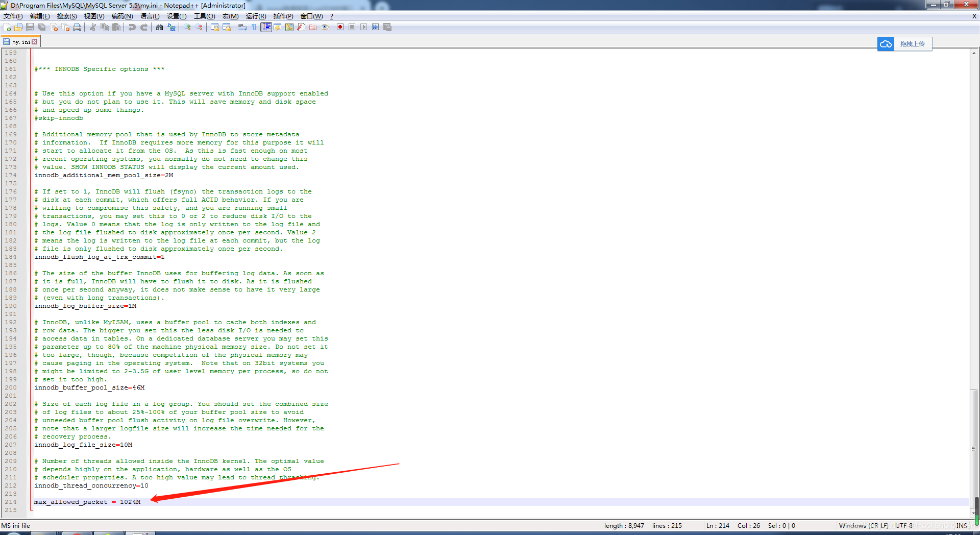Open the 搜索(S) menu

[x=67, y=16]
